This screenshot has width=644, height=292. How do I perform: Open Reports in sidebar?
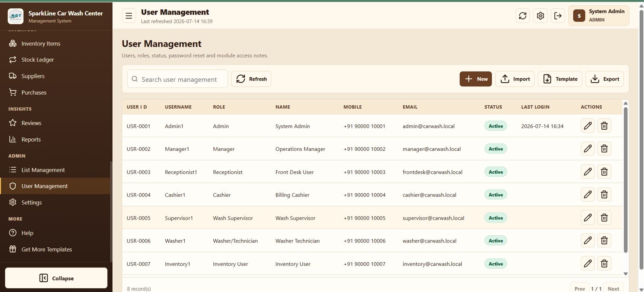coord(55,140)
